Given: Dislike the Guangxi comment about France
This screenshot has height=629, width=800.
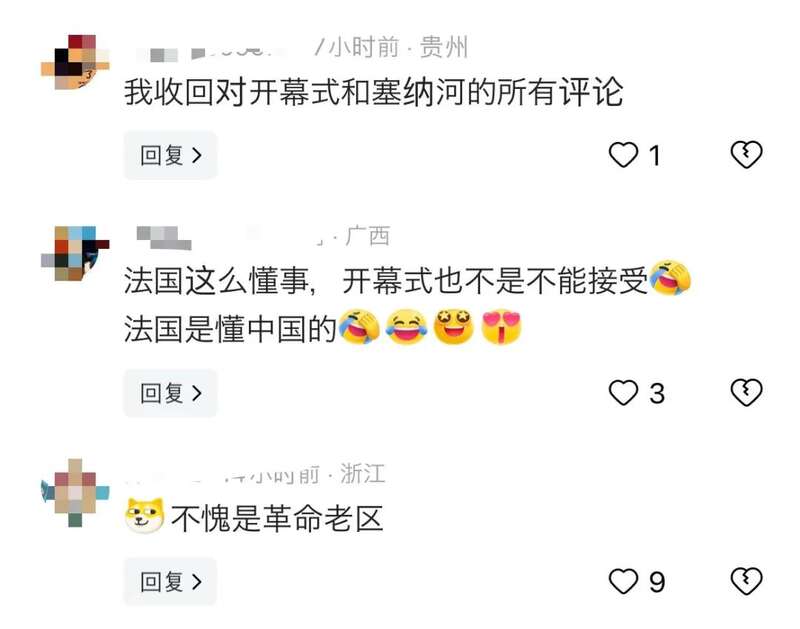Looking at the screenshot, I should click(746, 393).
